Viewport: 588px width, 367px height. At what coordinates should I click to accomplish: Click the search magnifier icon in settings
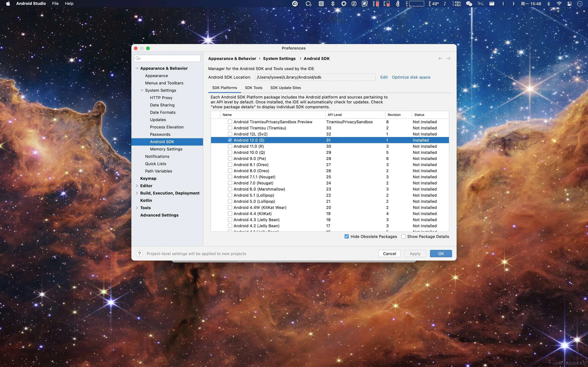(138, 58)
